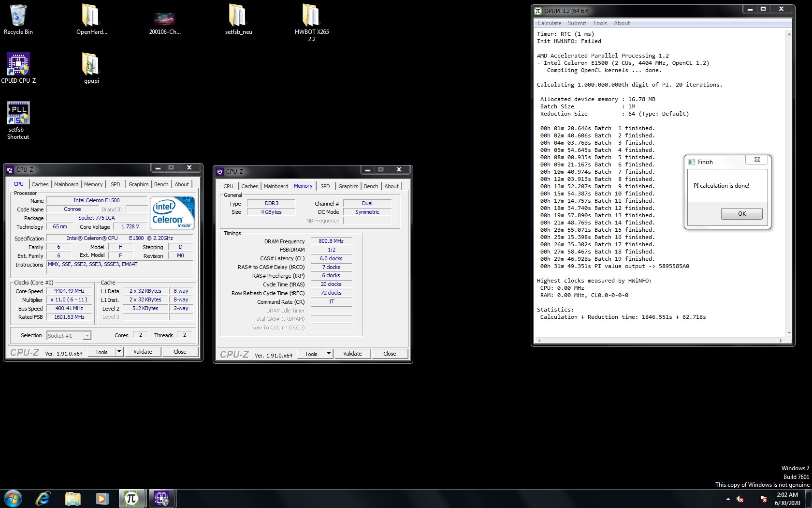The width and height of the screenshot is (812, 508).
Task: Click the Finish dialog title icon
Action: pyautogui.click(x=692, y=162)
